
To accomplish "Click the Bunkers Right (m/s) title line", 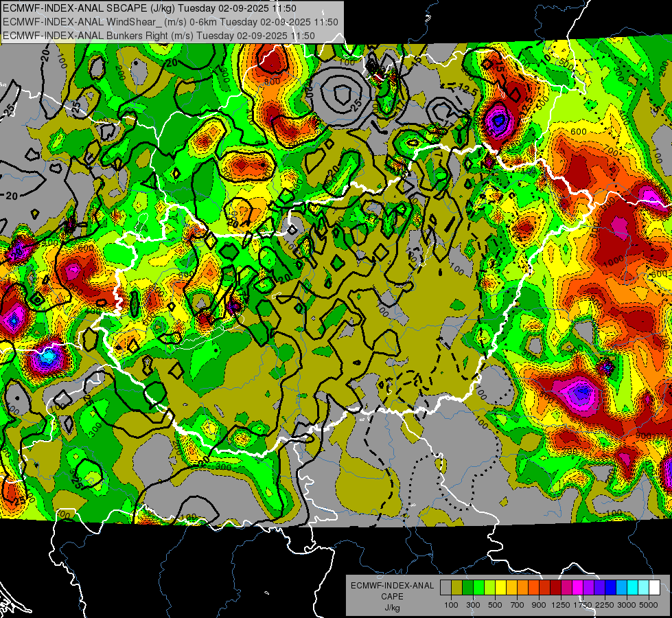I will click(x=159, y=36).
